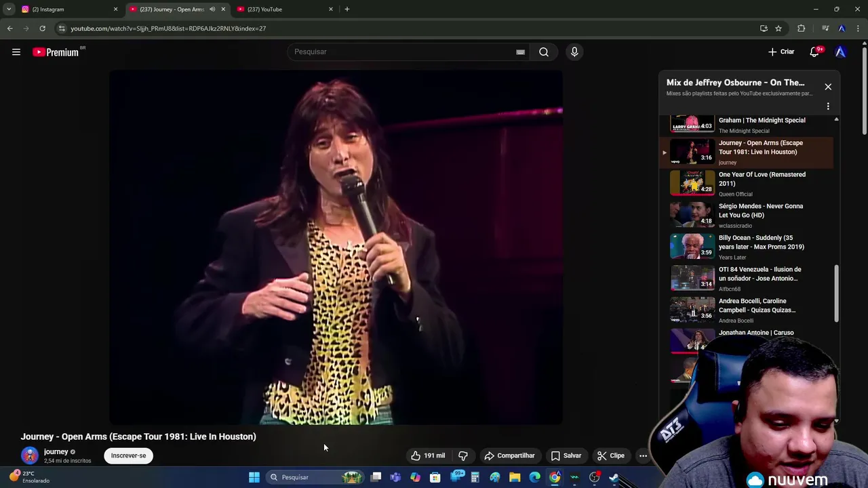Image resolution: width=868 pixels, height=488 pixels.
Task: Close the Instagram tab
Action: (x=115, y=9)
